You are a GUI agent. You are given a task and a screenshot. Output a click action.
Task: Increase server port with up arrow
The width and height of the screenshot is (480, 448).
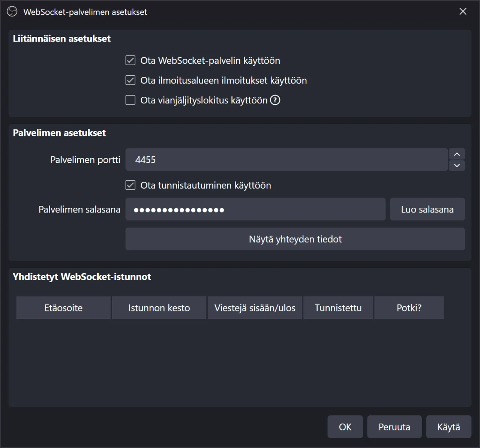tap(457, 154)
